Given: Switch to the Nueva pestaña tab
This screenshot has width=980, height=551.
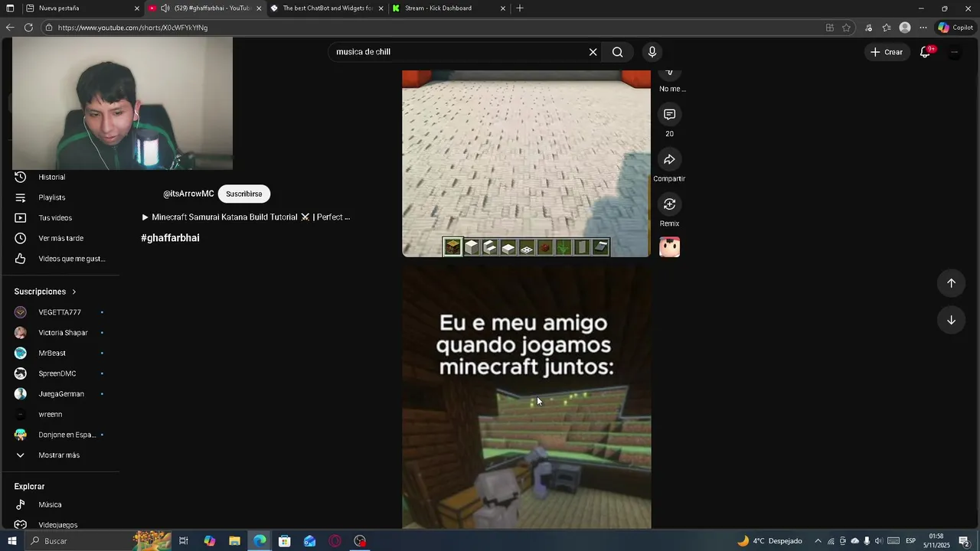Looking at the screenshot, I should pos(80,8).
